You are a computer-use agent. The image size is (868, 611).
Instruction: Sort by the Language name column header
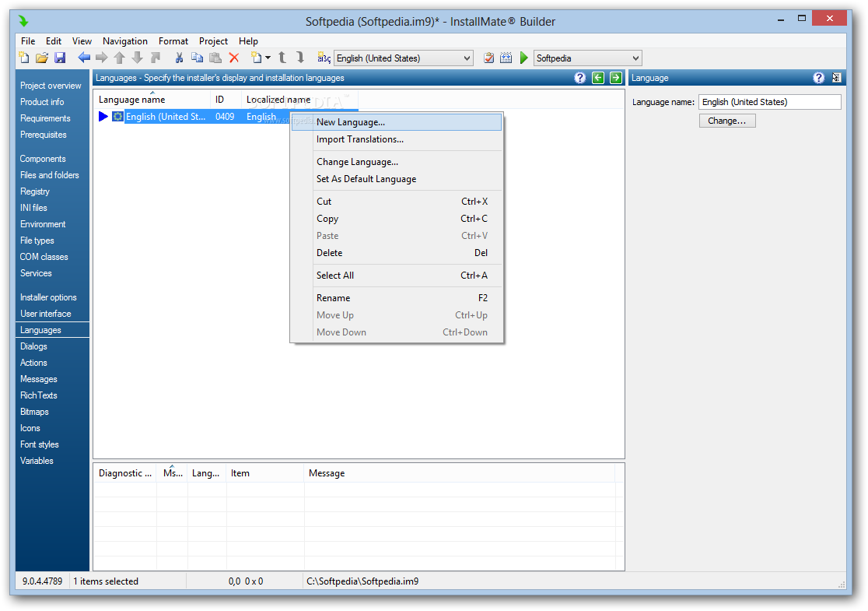point(152,100)
